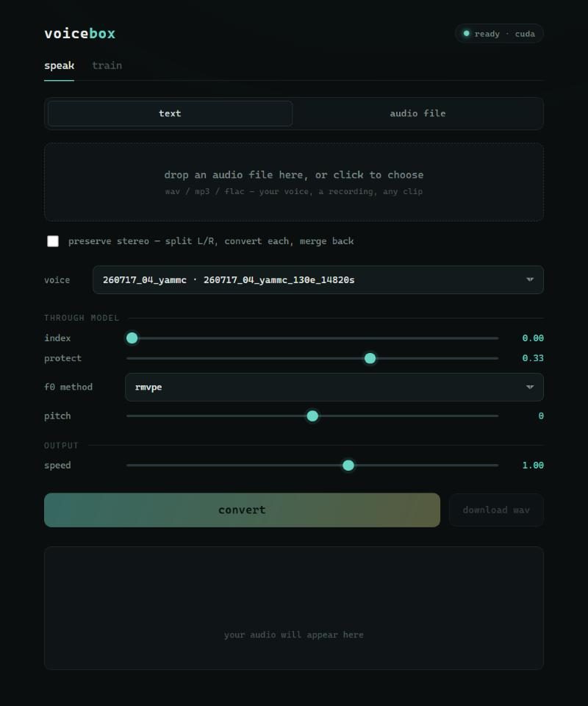Click the audio file drop zone
The height and width of the screenshot is (706, 588).
pos(294,182)
